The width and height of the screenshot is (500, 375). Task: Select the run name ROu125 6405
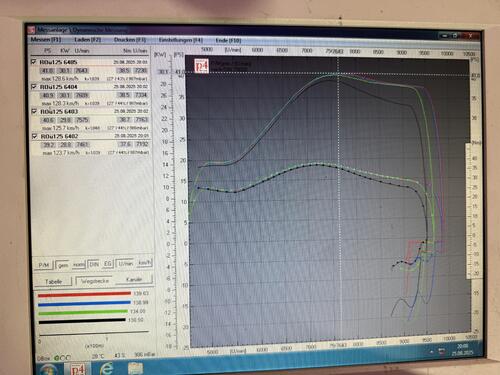(58, 62)
